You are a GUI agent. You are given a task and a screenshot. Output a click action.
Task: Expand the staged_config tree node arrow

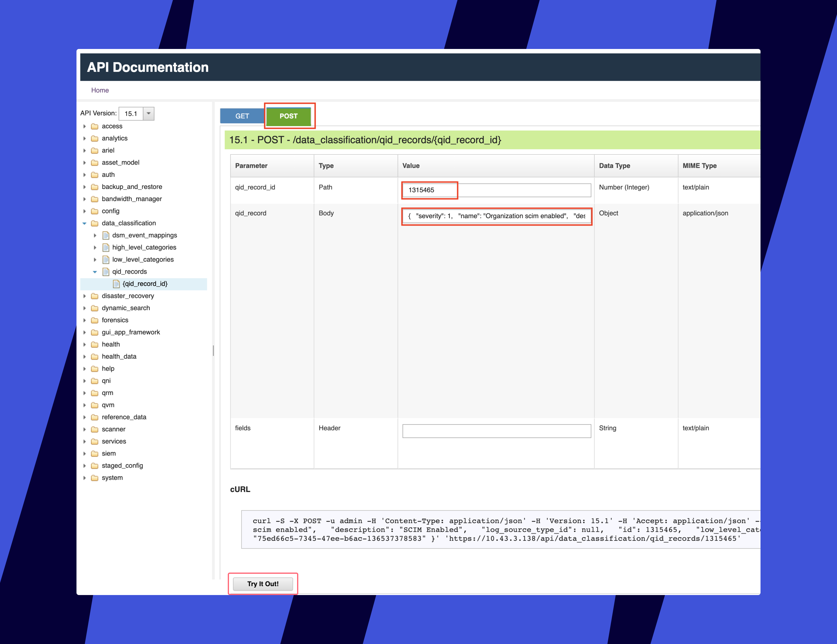(85, 466)
